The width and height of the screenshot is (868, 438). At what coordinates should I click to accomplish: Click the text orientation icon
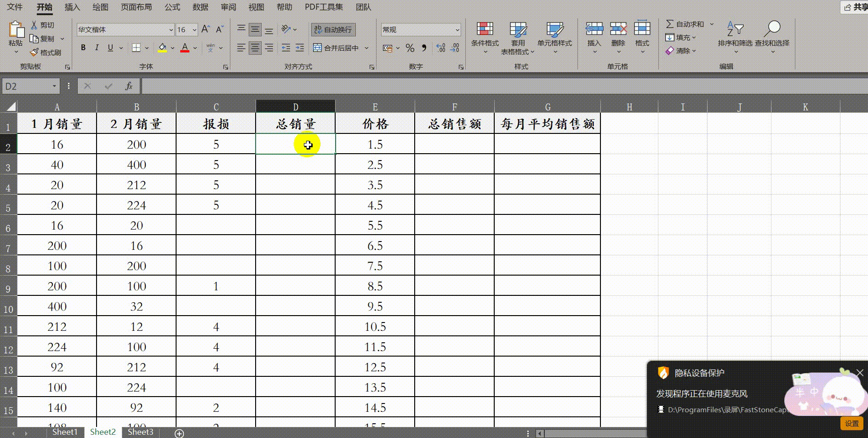click(286, 29)
